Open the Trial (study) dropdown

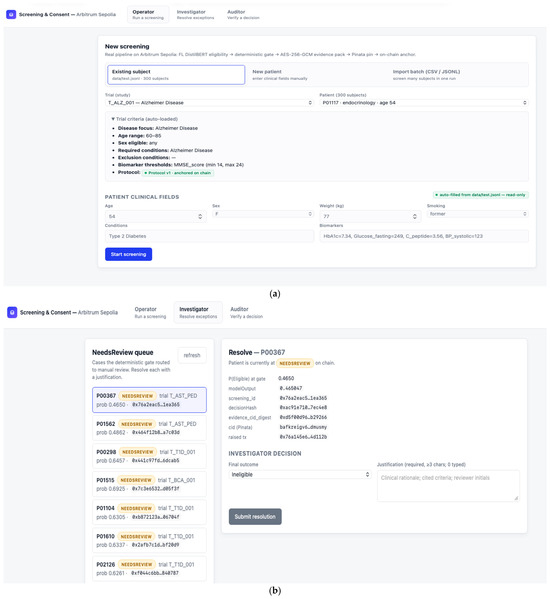coord(209,103)
